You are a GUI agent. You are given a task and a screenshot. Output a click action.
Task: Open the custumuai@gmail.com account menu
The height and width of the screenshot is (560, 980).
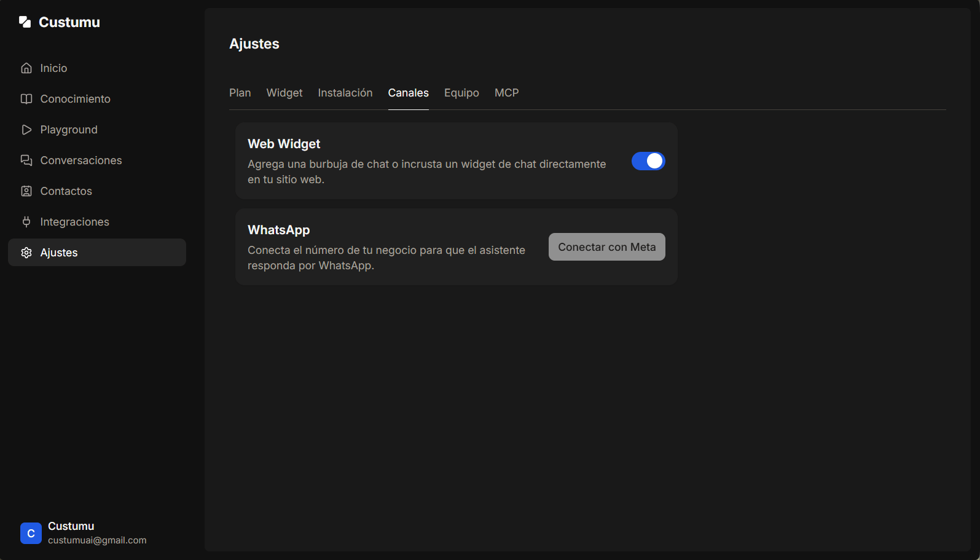coord(97,533)
